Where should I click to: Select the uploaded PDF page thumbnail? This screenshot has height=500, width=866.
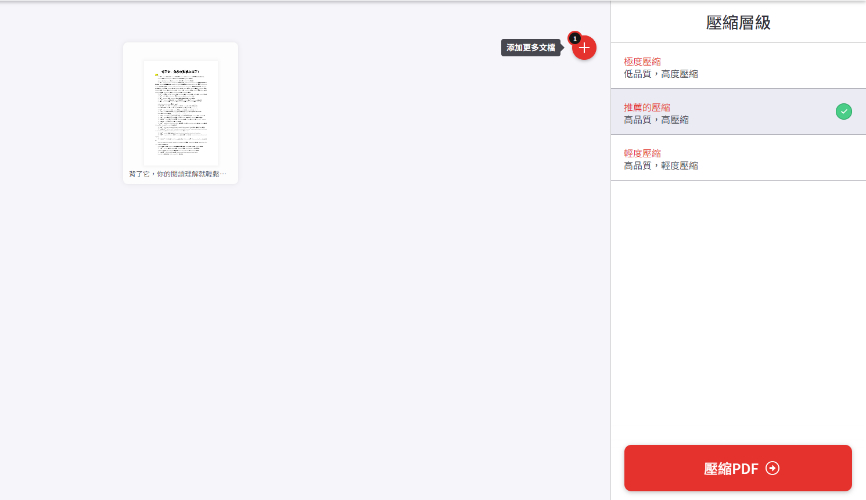coord(180,112)
